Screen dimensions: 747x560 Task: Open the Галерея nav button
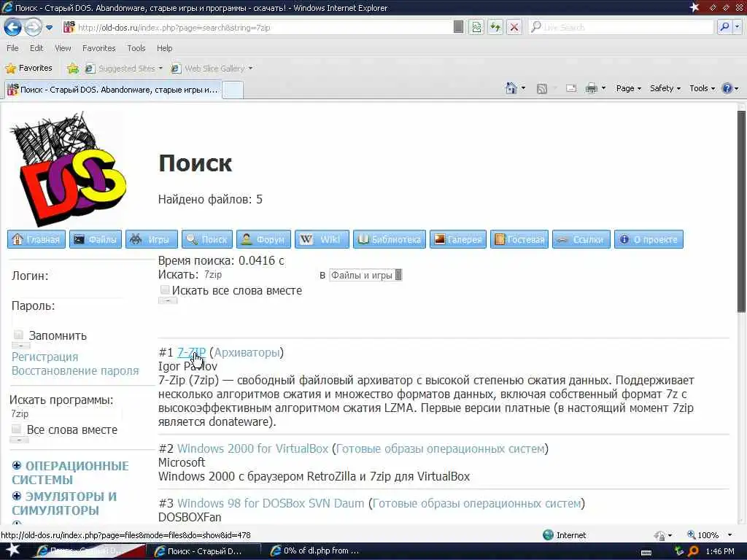[x=458, y=239]
